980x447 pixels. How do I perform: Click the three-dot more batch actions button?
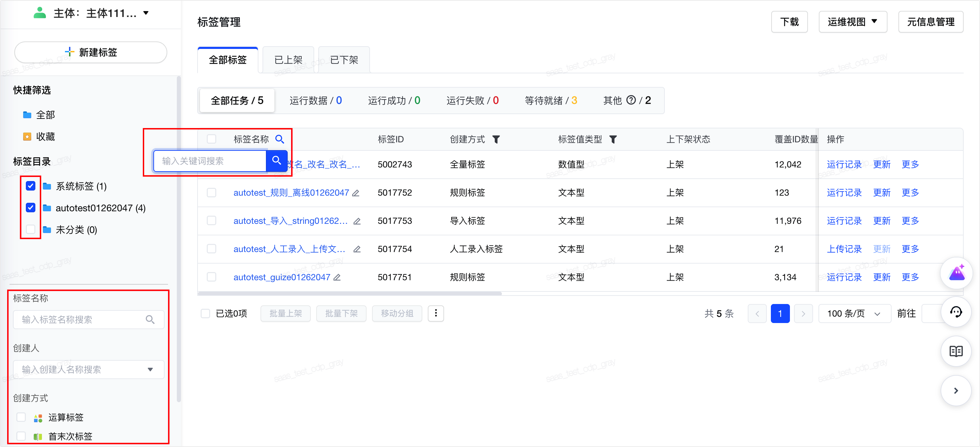pyautogui.click(x=436, y=313)
